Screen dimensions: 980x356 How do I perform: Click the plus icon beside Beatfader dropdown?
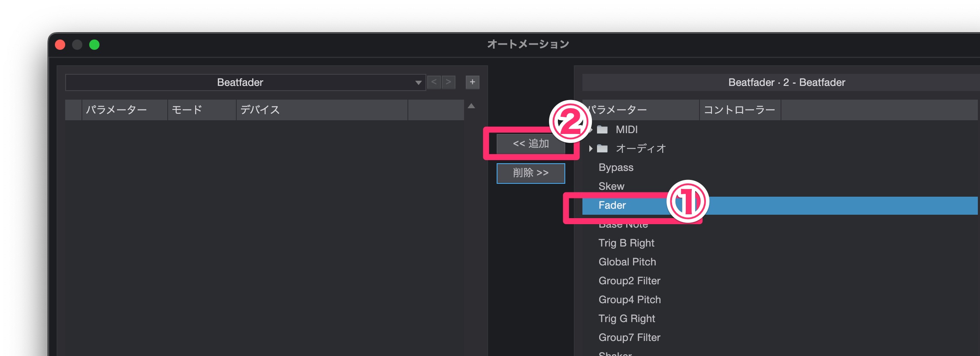(472, 82)
